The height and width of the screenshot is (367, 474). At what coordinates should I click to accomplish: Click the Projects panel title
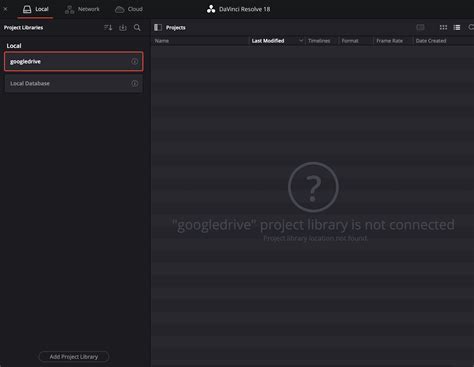(x=176, y=28)
